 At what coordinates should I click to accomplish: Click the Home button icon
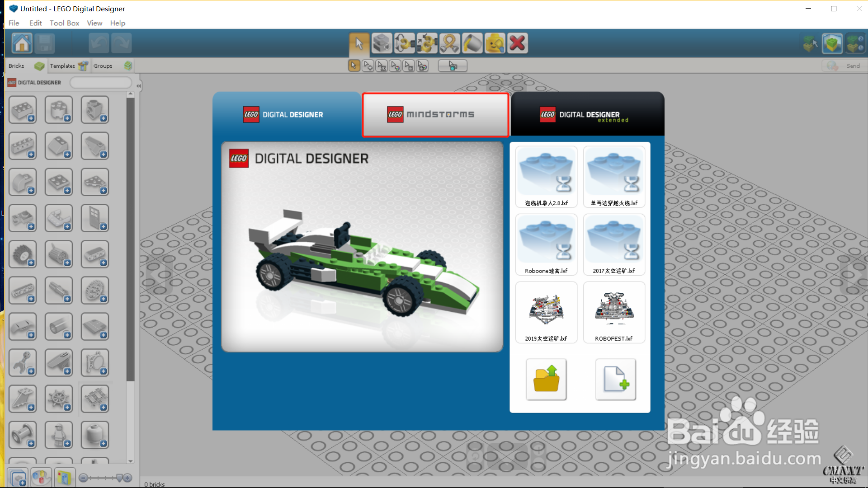click(22, 44)
